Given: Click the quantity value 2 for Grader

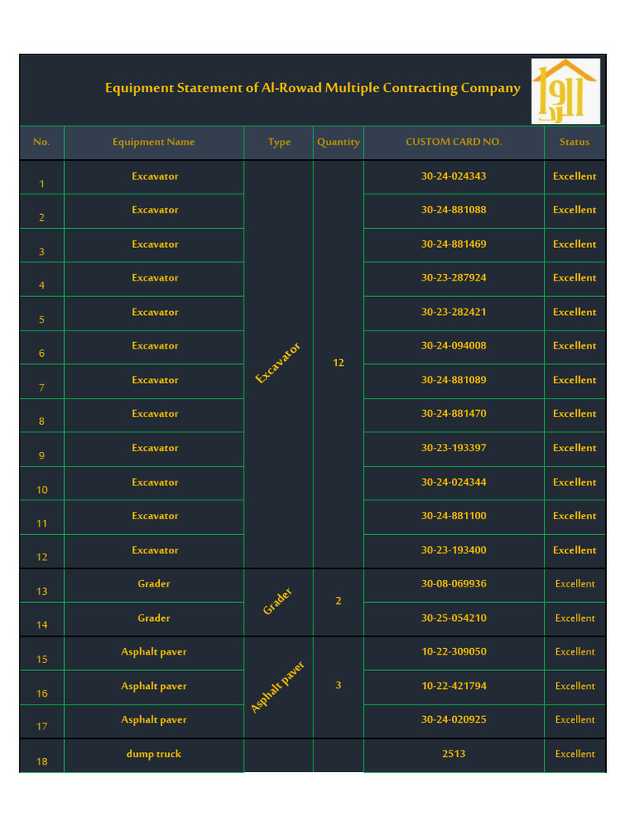Looking at the screenshot, I should [338, 601].
